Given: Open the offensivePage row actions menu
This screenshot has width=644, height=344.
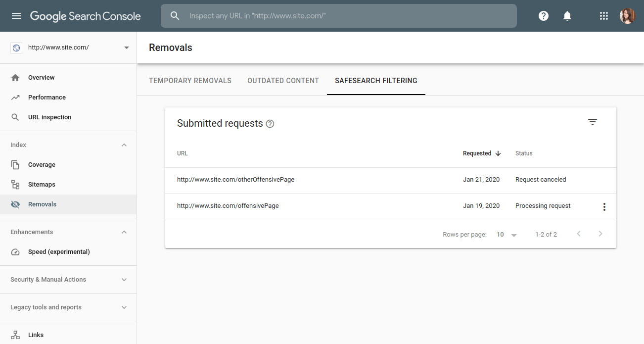Looking at the screenshot, I should (604, 206).
